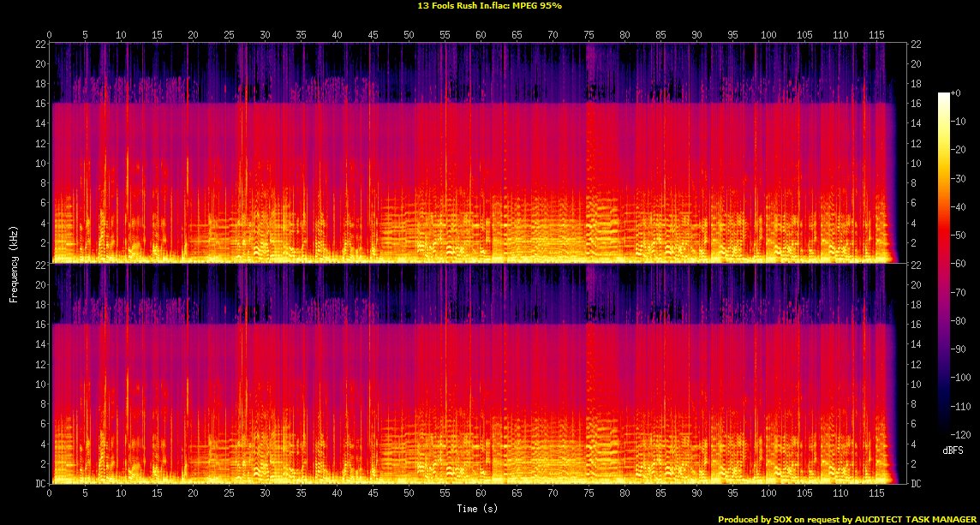
Task: Select the '+0' label atop the color scale
Action: point(956,92)
